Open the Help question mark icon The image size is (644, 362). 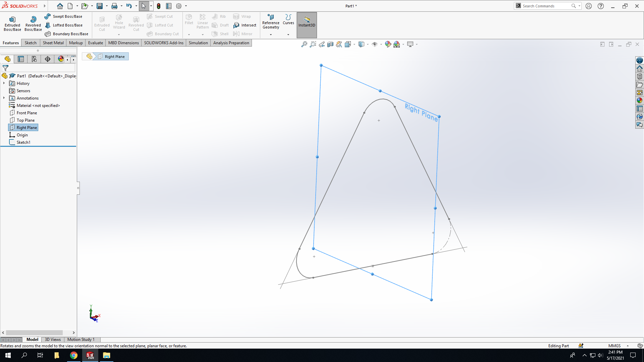coord(601,6)
